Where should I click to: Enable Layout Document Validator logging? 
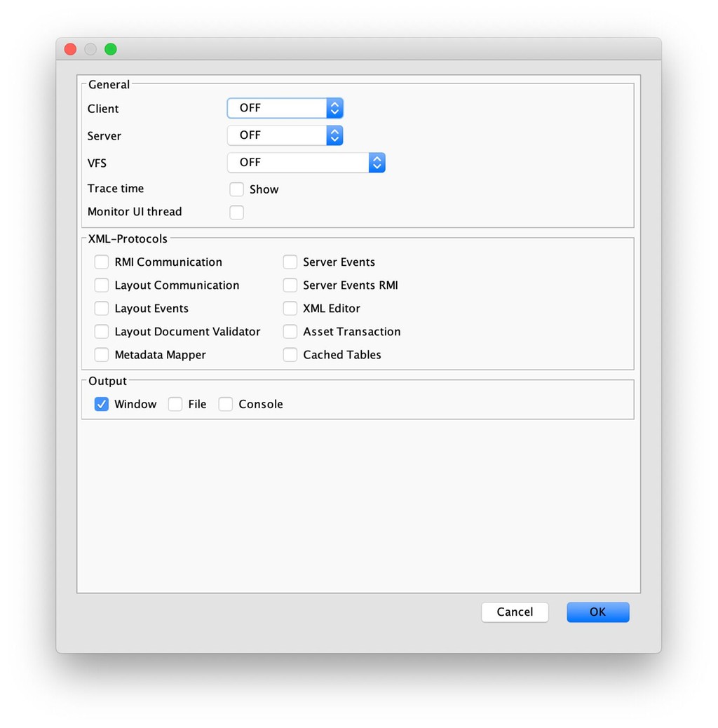coord(102,332)
